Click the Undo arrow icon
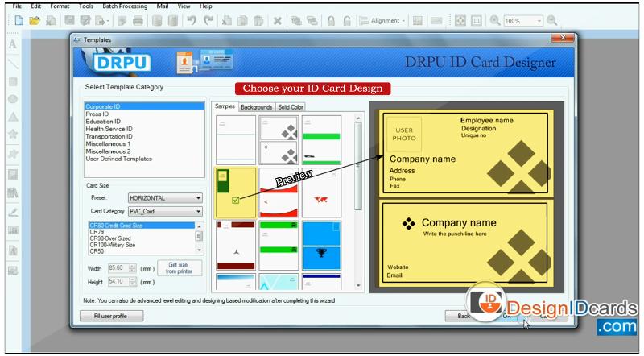The height and width of the screenshot is (356, 644). [x=192, y=21]
